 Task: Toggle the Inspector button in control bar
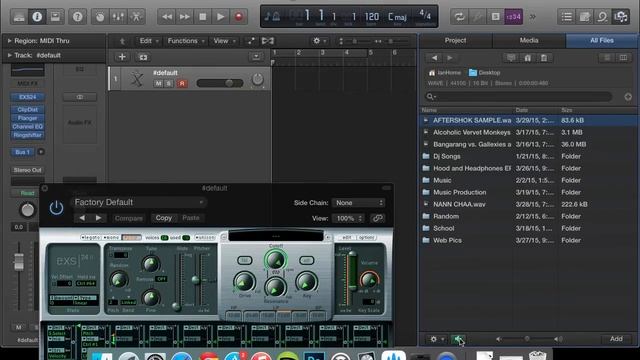tap(37, 17)
